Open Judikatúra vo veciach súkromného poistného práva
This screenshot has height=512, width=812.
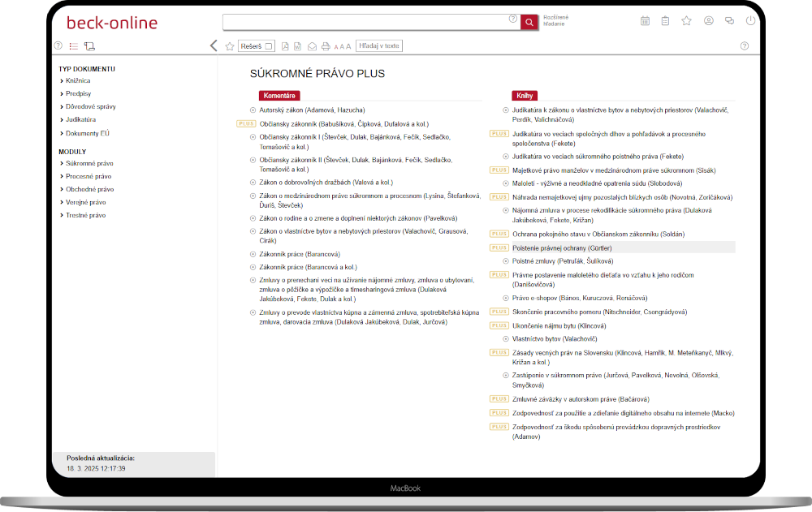[x=598, y=157]
